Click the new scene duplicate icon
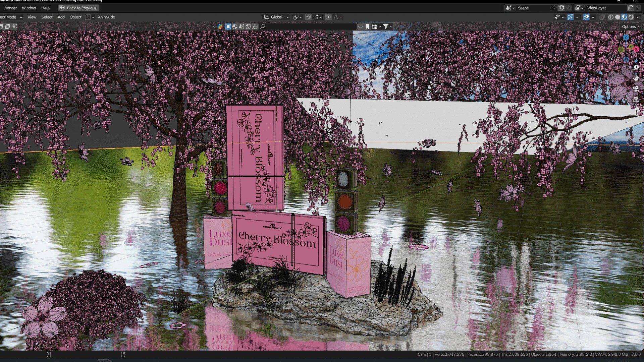 (x=561, y=8)
